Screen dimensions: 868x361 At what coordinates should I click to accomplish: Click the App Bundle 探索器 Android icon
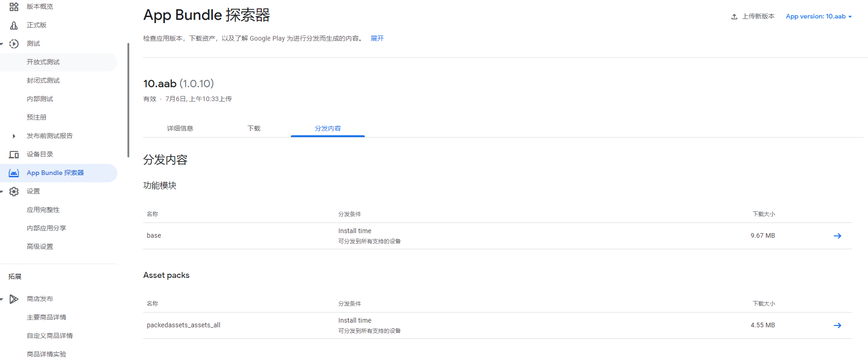[x=14, y=173]
